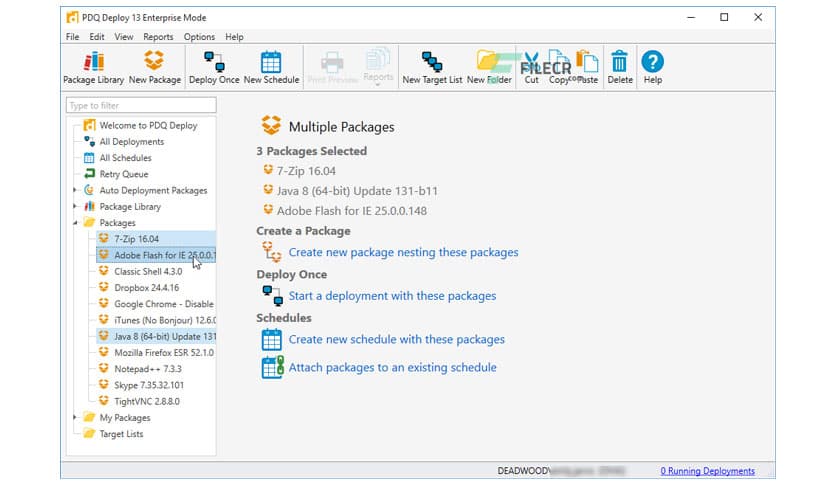
Task: Click the Deploy Once toolbar icon
Action: pyautogui.click(x=214, y=62)
